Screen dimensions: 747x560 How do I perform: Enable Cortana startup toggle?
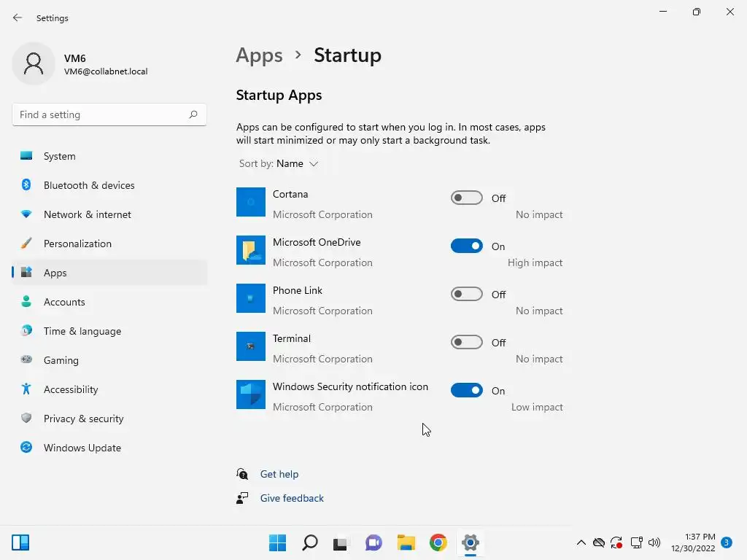(x=466, y=198)
